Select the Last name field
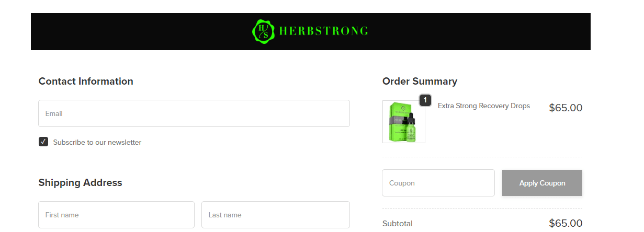The height and width of the screenshot is (232, 644). pos(276,215)
